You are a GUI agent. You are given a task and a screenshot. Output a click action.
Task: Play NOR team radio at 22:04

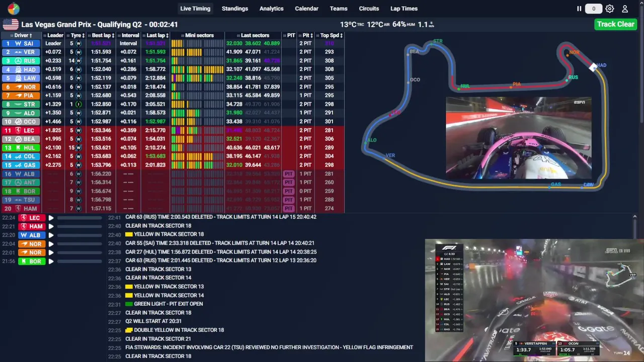51,244
